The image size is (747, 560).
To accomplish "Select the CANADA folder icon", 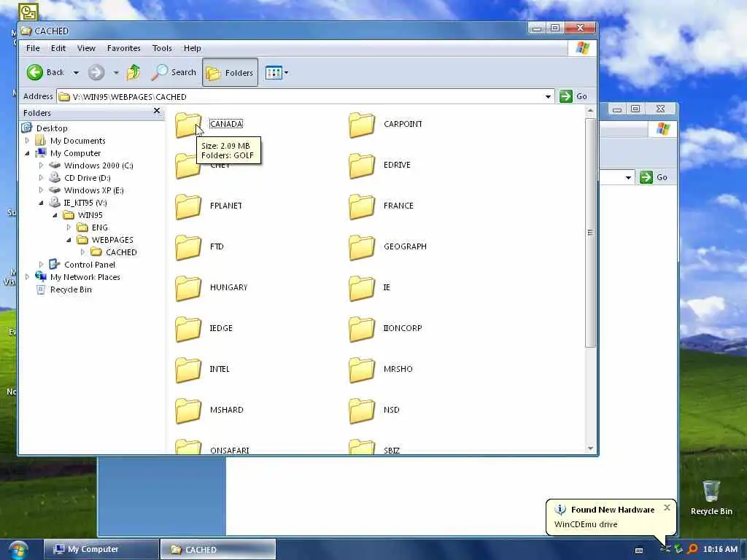I will (188, 125).
